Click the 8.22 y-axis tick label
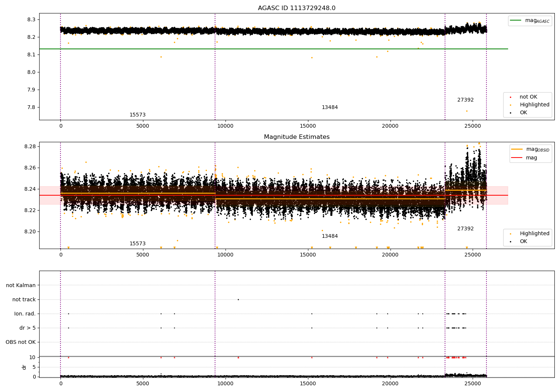 point(30,210)
